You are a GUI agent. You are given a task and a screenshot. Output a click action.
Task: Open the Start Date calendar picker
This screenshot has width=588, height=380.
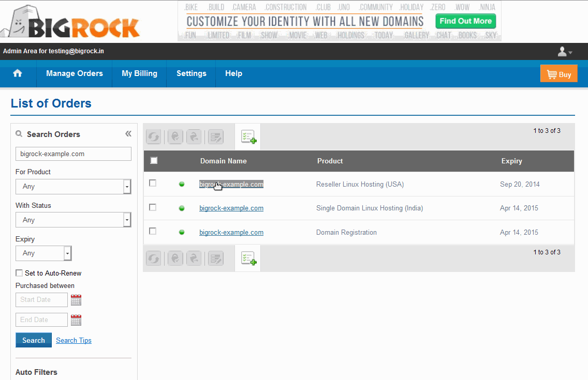pyautogui.click(x=76, y=300)
